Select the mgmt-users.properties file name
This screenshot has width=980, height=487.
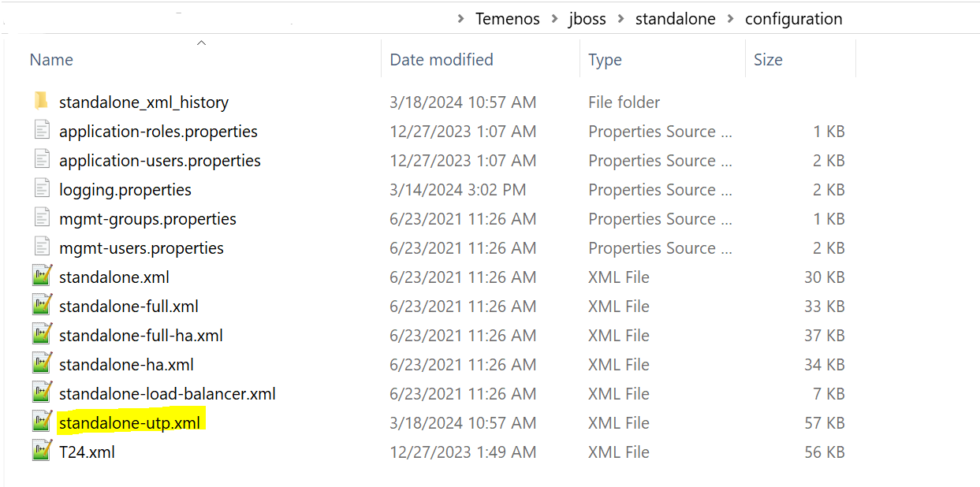tap(141, 247)
